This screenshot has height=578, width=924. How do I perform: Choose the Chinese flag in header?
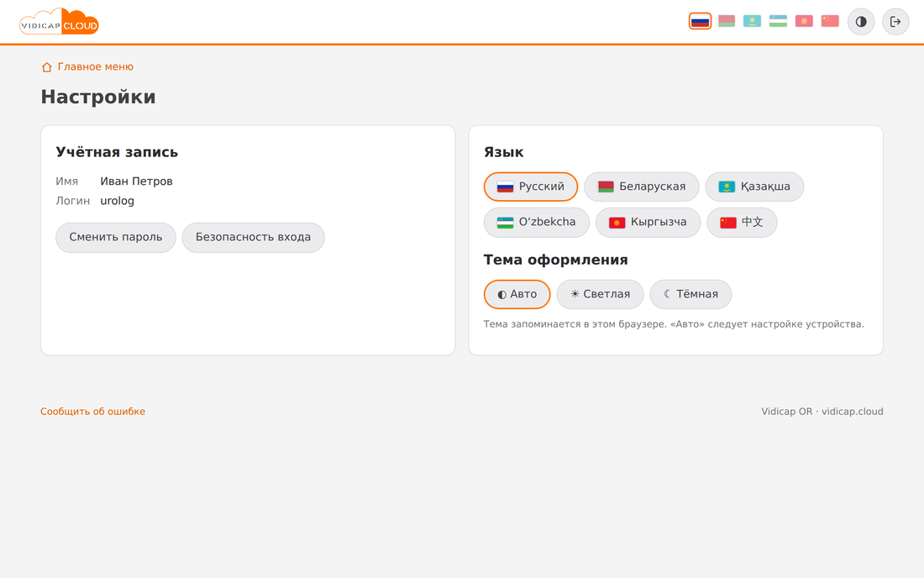pyautogui.click(x=830, y=21)
